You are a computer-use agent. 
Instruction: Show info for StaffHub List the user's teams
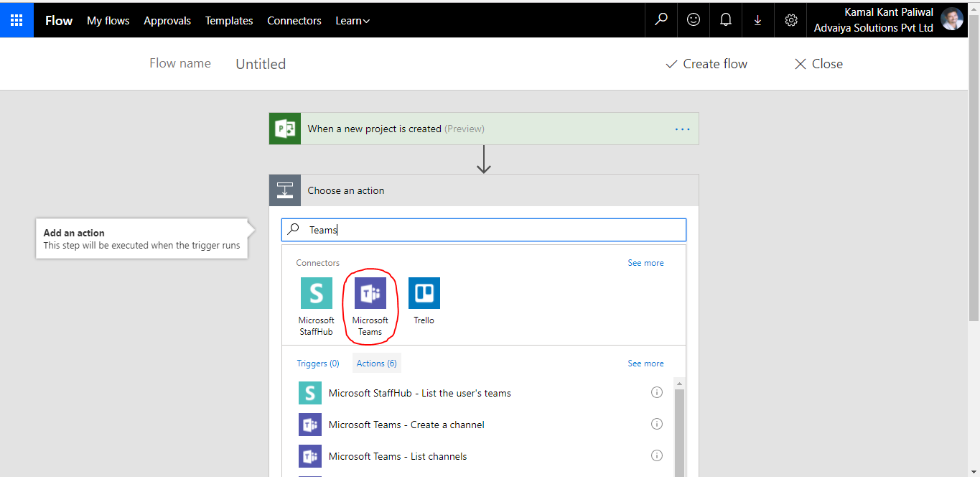click(x=656, y=392)
